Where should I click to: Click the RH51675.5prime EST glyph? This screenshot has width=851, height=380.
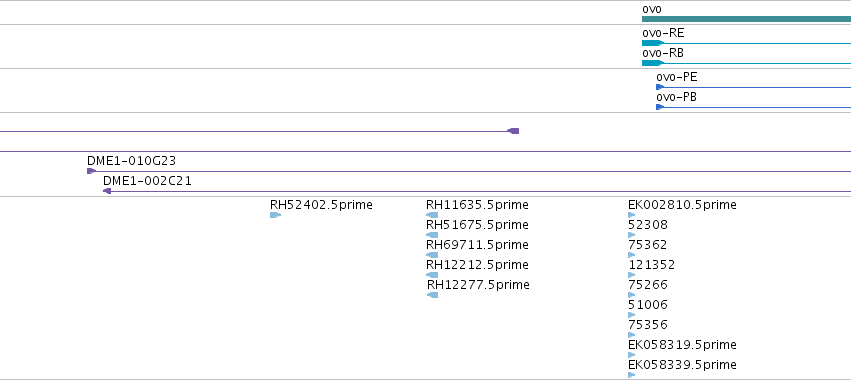click(432, 235)
